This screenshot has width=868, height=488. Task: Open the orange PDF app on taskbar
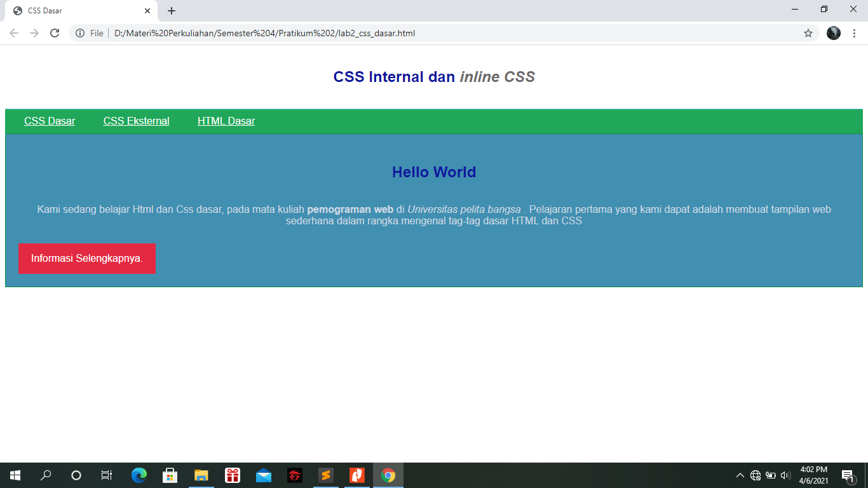[357, 475]
